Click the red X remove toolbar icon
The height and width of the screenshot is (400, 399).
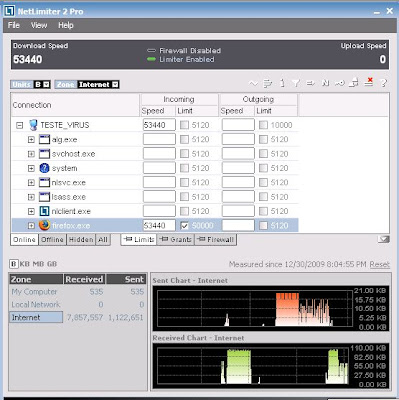369,82
